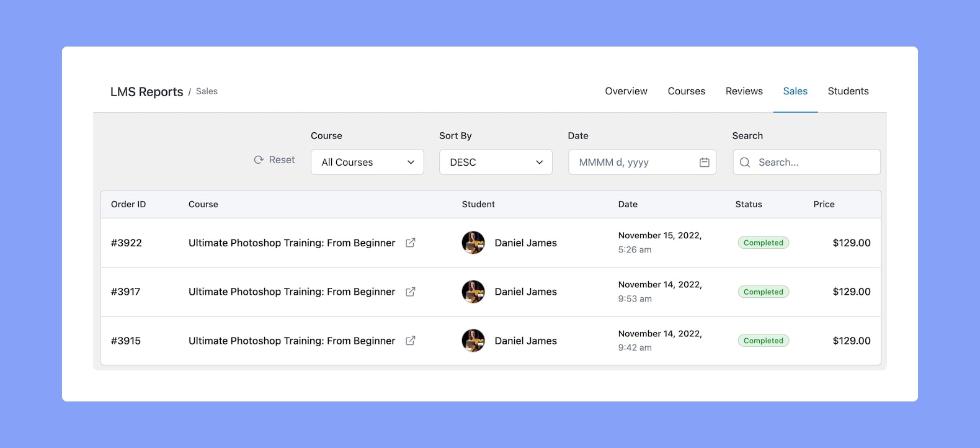980x448 pixels.
Task: Click the Date column header in table
Action: 628,204
